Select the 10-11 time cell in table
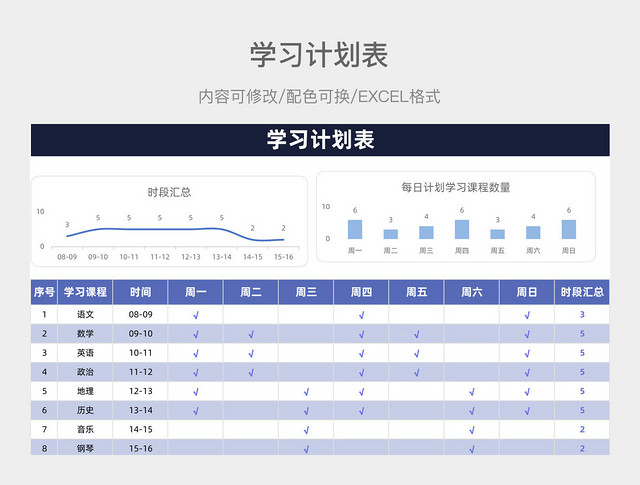The height and width of the screenshot is (485, 640). pos(140,353)
